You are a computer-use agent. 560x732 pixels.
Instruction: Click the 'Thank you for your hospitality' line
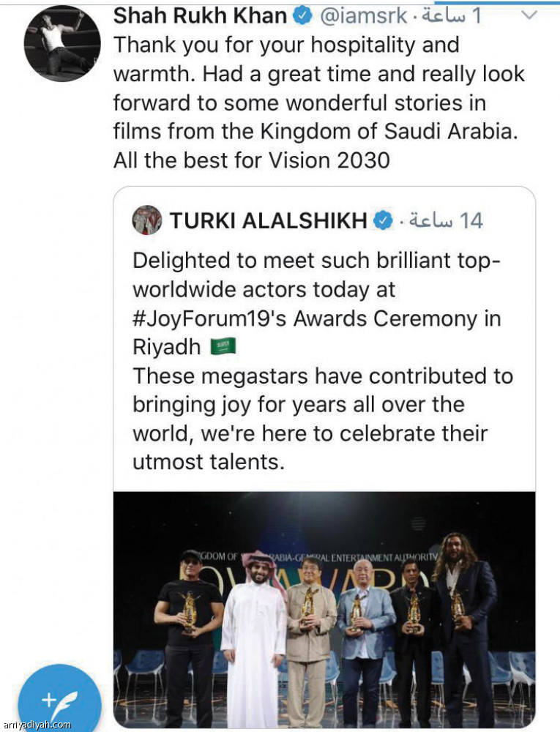coord(285,45)
